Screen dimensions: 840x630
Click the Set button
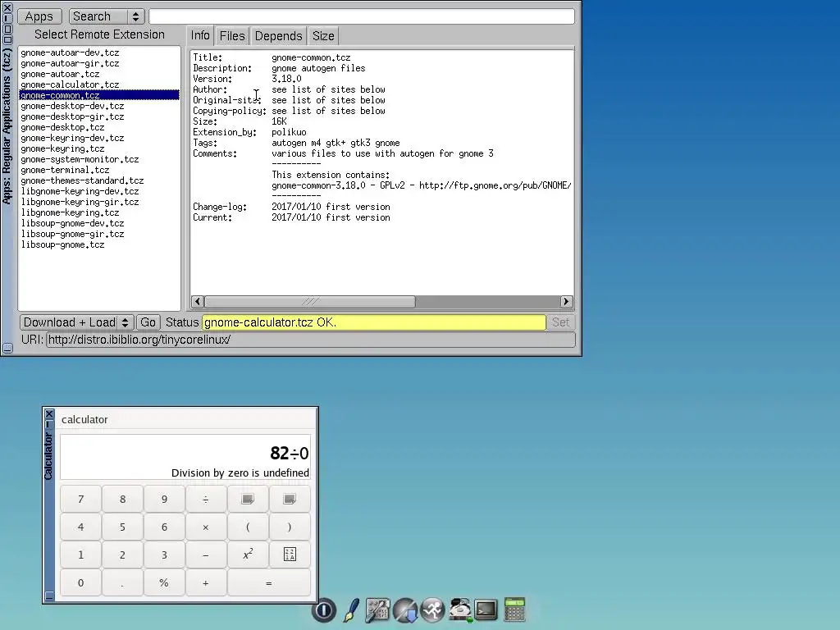pos(561,322)
